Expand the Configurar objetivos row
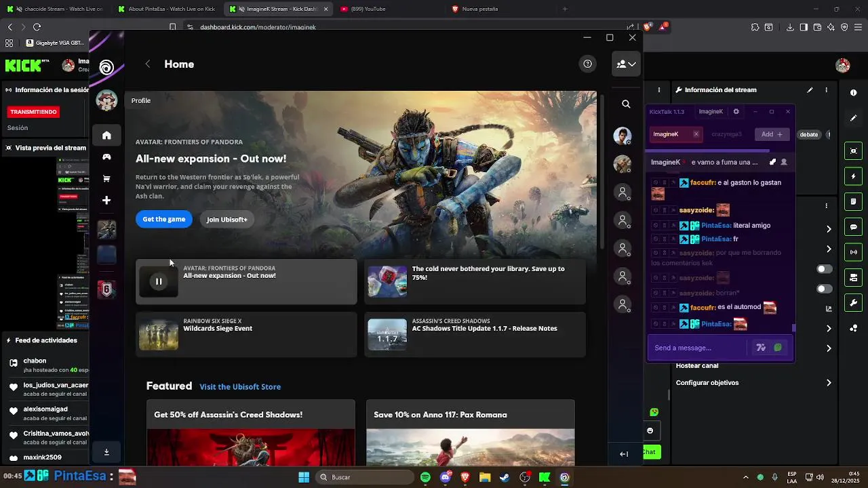The height and width of the screenshot is (488, 868). click(829, 383)
